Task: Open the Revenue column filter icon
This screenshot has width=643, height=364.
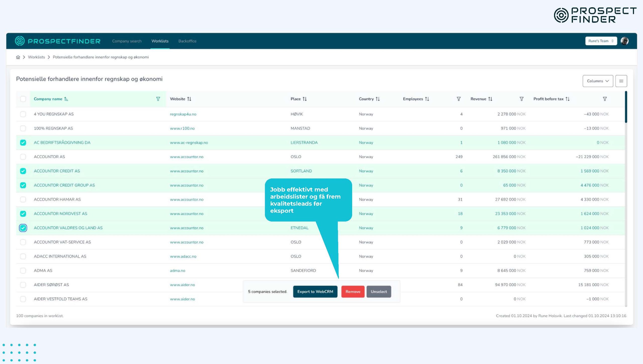Action: pyautogui.click(x=521, y=99)
